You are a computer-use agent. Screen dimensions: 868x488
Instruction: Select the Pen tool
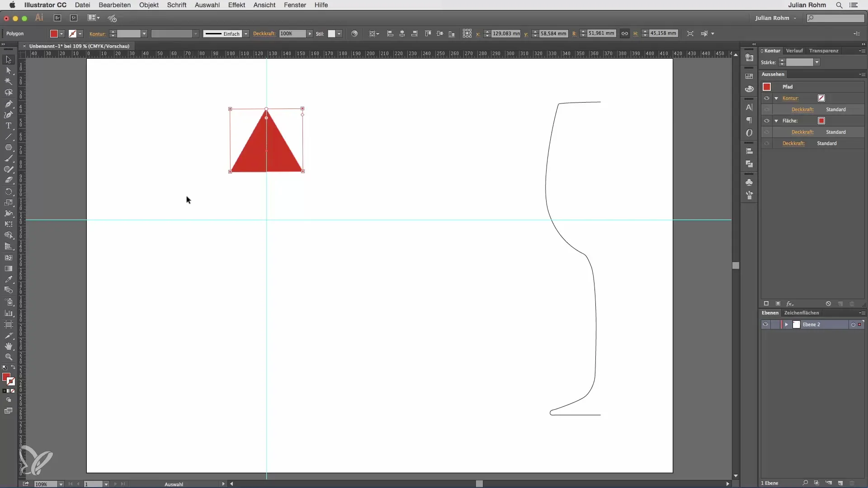(9, 103)
